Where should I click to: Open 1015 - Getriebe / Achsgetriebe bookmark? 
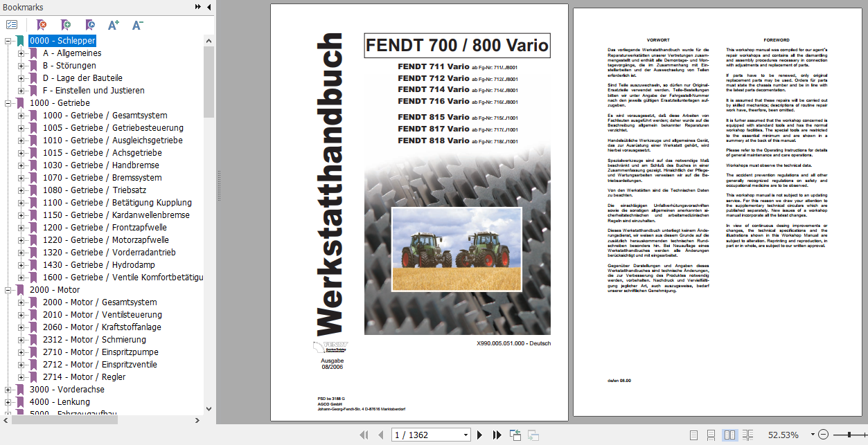(x=102, y=153)
